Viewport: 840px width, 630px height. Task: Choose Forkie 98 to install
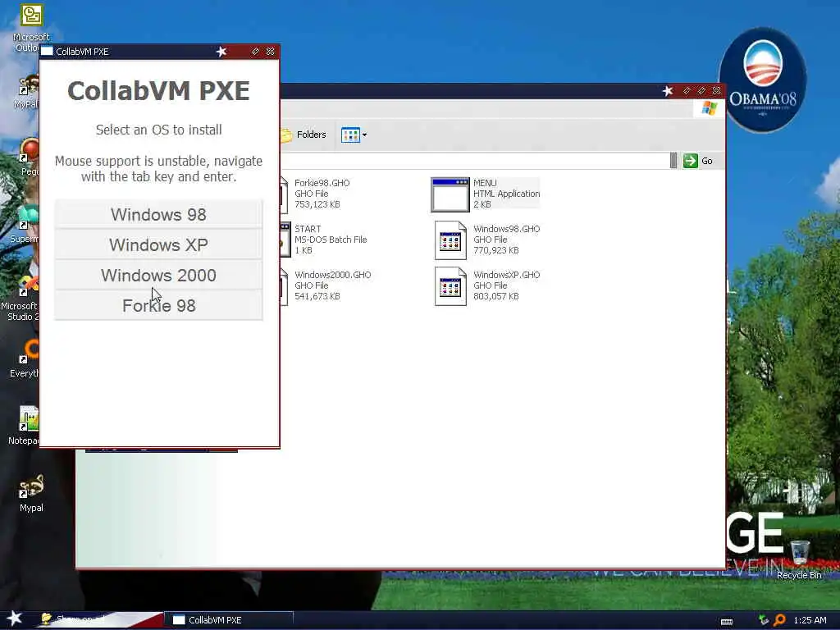pyautogui.click(x=158, y=305)
